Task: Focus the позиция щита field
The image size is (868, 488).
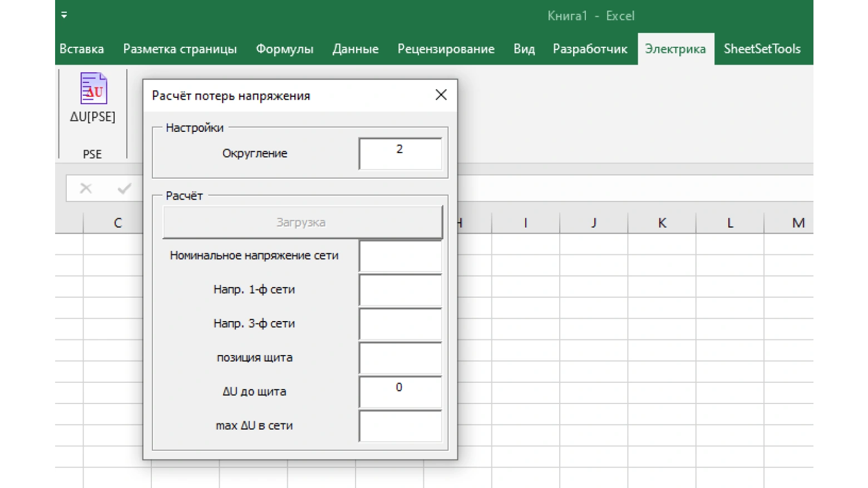Action: [401, 358]
